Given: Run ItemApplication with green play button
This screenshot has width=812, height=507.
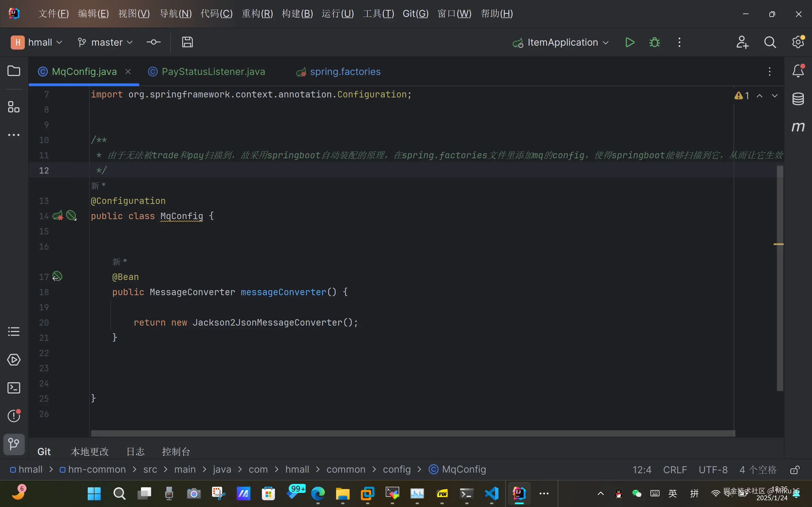Looking at the screenshot, I should pos(630,43).
